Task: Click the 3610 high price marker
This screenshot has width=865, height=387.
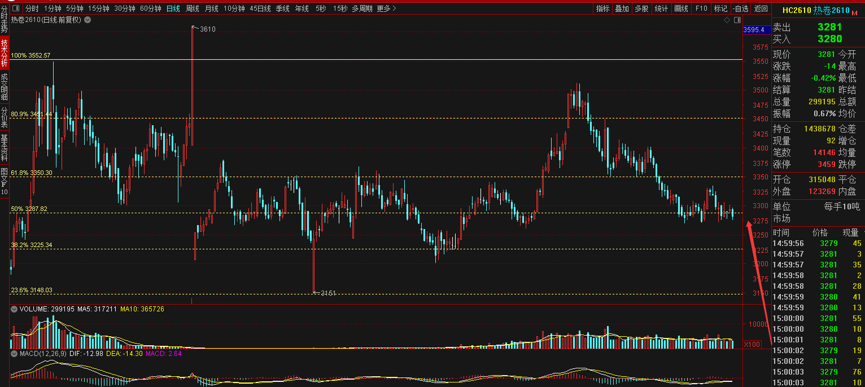Action: point(207,29)
